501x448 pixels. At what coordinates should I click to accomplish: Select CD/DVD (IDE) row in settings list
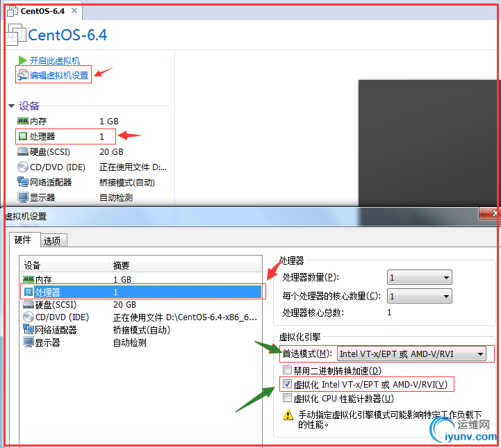(x=140, y=317)
